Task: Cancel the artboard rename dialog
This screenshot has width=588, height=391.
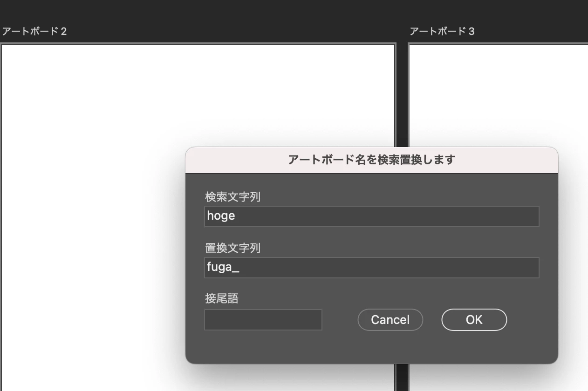Action: coord(390,320)
